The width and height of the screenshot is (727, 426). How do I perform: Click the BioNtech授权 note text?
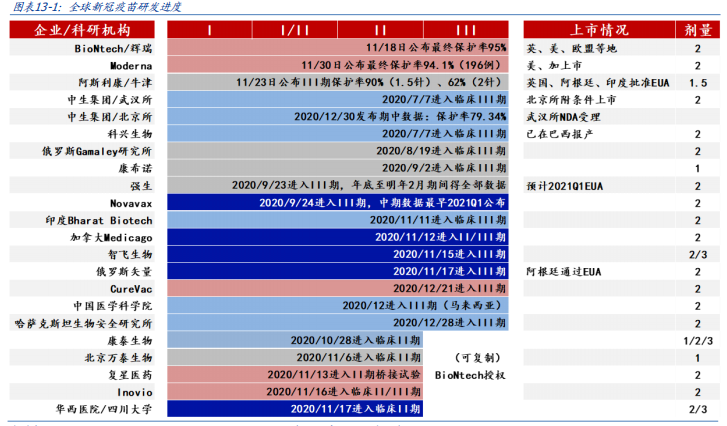(x=470, y=375)
